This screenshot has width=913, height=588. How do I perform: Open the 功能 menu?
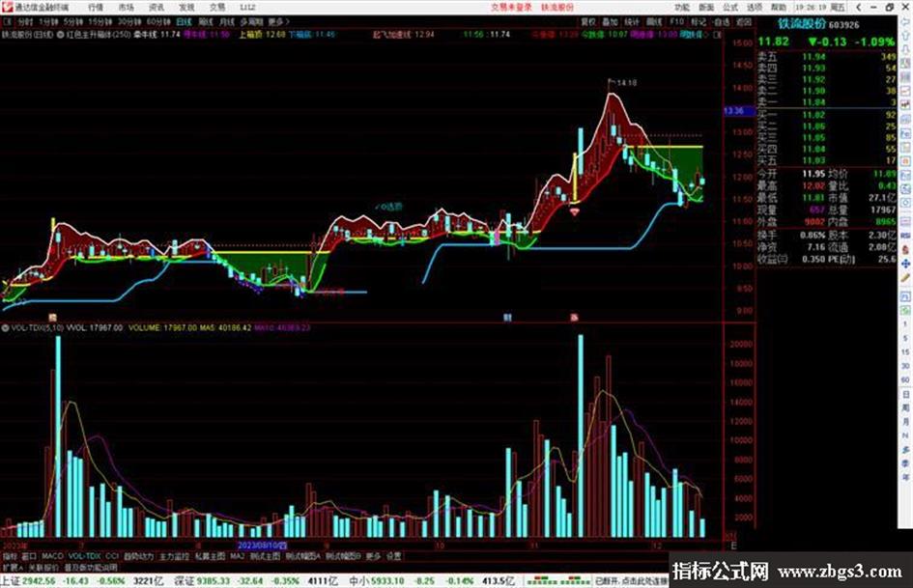pyautogui.click(x=682, y=8)
